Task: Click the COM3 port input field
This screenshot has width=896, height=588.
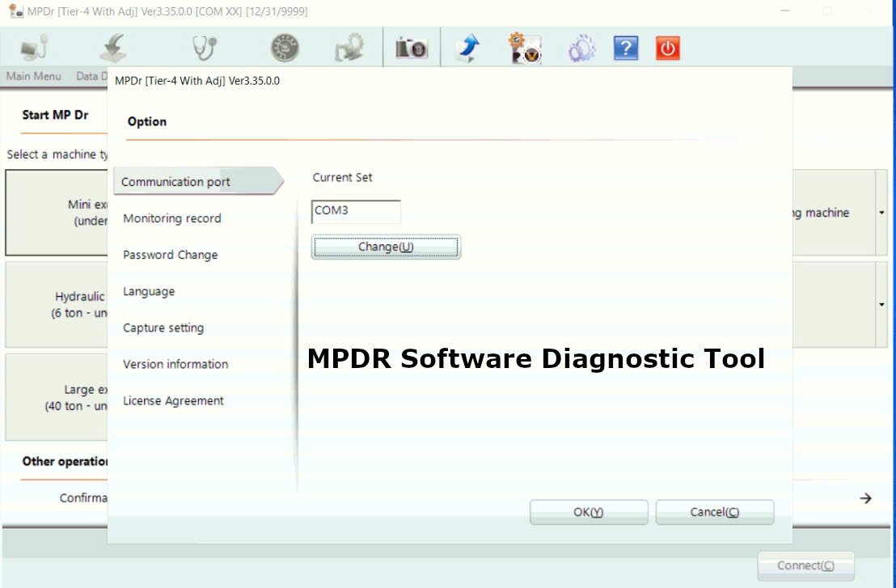Action: click(356, 211)
